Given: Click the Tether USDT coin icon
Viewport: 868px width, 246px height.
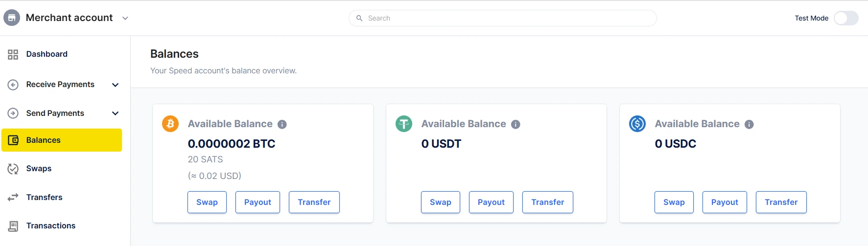Looking at the screenshot, I should click(x=404, y=124).
